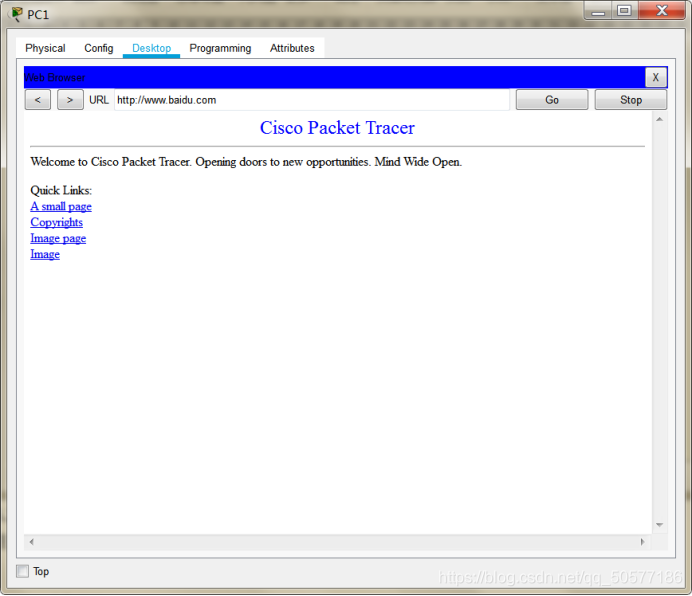This screenshot has width=692, height=596.
Task: Click the URL address field
Action: pyautogui.click(x=312, y=100)
